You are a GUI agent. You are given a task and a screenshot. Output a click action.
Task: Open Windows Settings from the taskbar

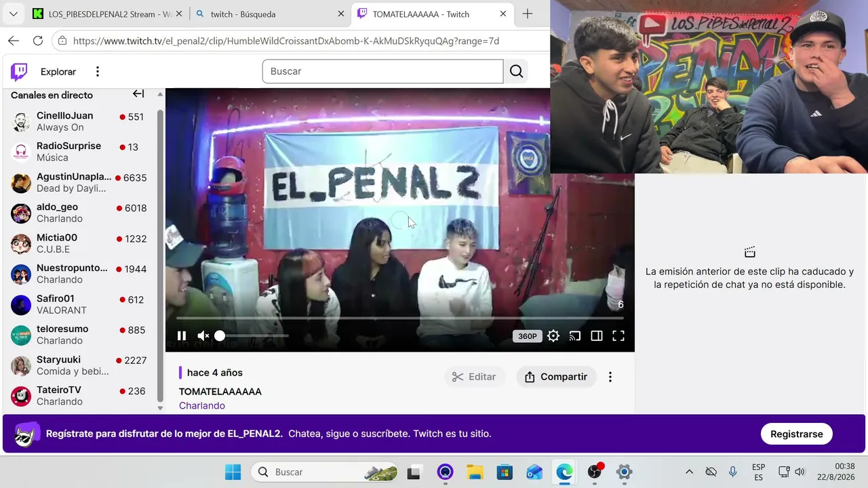625,472
